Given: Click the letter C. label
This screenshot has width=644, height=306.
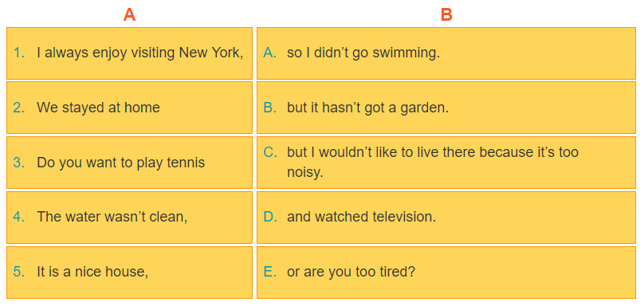Looking at the screenshot, I should (x=271, y=152).
